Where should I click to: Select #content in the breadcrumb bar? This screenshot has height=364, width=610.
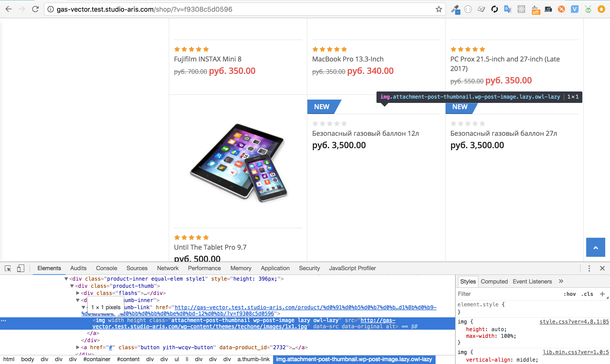[128, 359]
